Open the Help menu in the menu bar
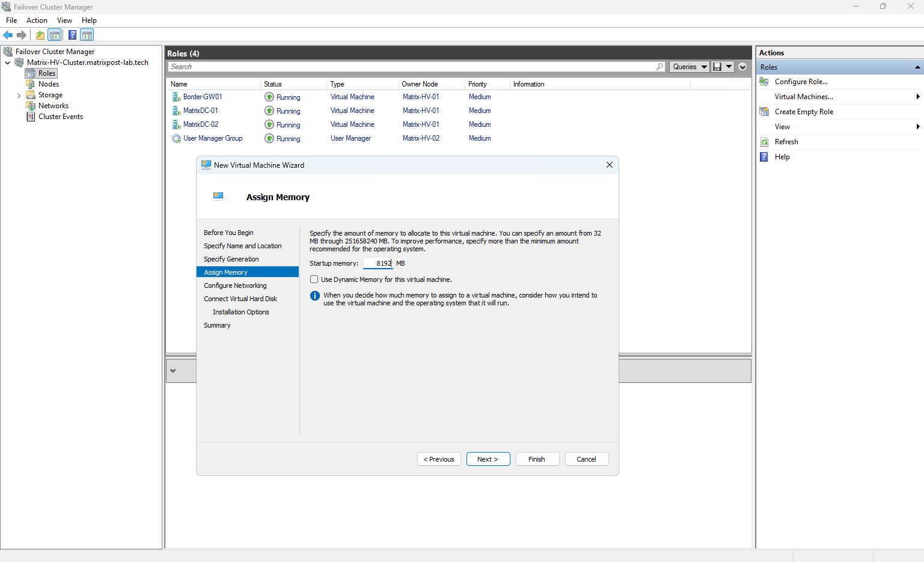The height and width of the screenshot is (562, 924). pyautogui.click(x=89, y=20)
